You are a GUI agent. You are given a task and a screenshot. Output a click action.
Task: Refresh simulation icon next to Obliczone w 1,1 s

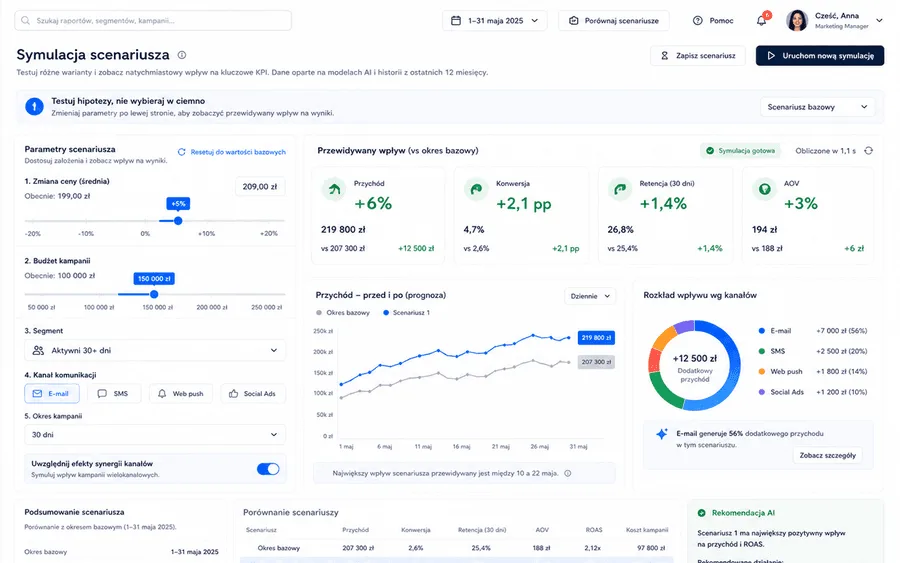[868, 150]
